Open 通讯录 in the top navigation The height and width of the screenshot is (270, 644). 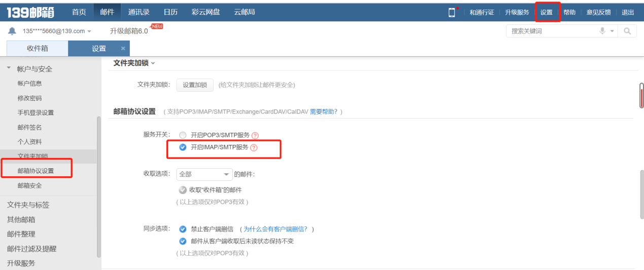139,12
